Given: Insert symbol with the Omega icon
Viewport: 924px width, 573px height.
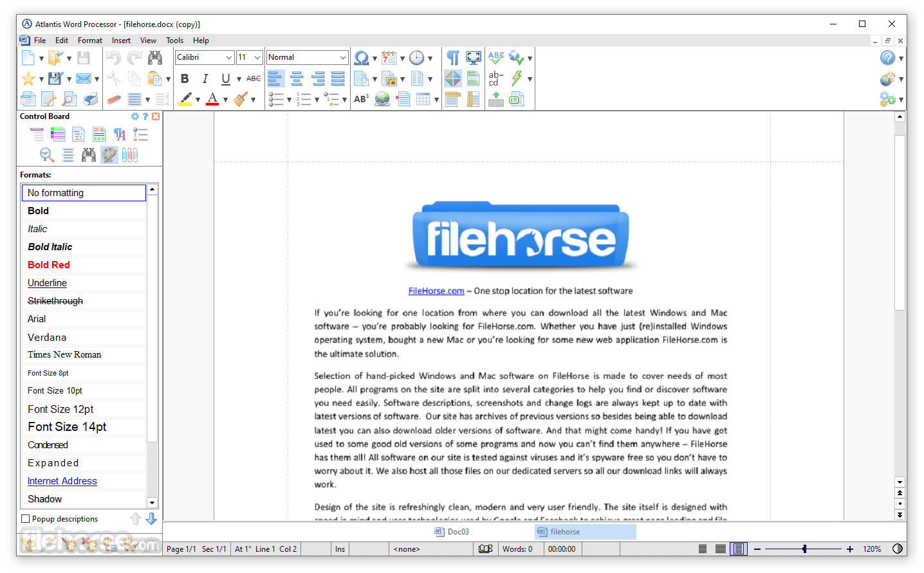Looking at the screenshot, I should (361, 58).
